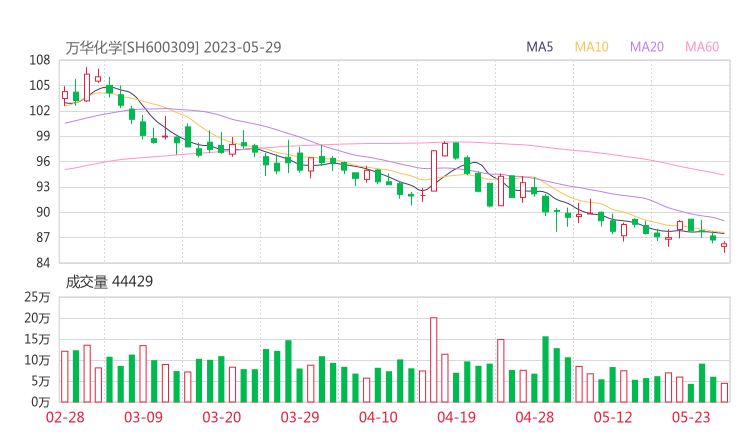Click the first red candlestick near 104
Viewport: 740px width, 440px height.
65,95
